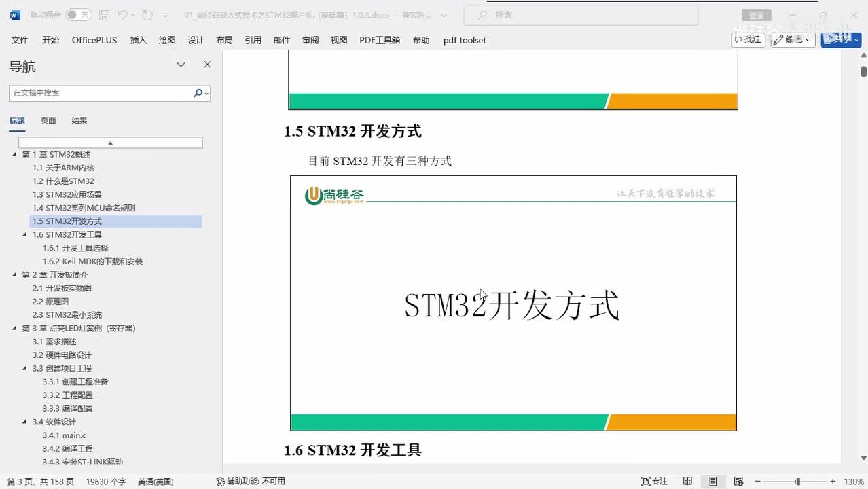
Task: Open the 引用 ribbon tab
Action: [x=253, y=40]
